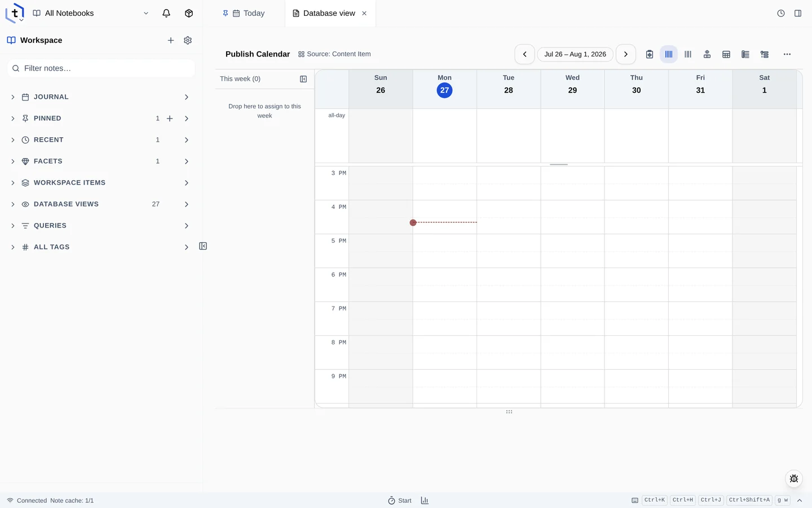Screen dimensions: 812x508
Task: Open the more options ellipsis menu
Action: tap(787, 54)
